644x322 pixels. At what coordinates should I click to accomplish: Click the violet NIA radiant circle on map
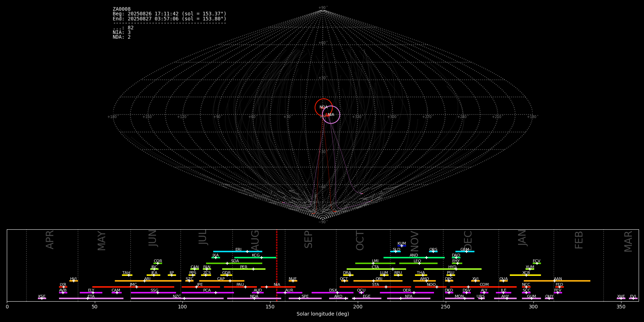click(331, 115)
